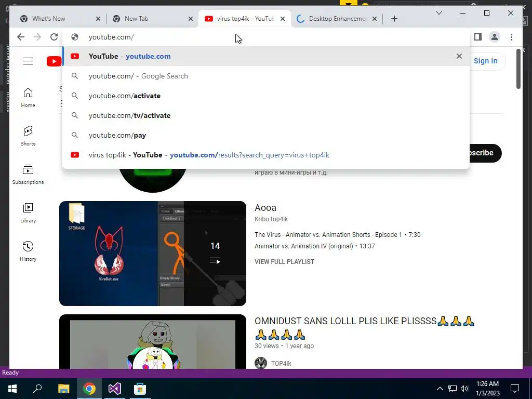Open the TOP4ik channel avatar
This screenshot has height=399, width=532.
click(261, 363)
